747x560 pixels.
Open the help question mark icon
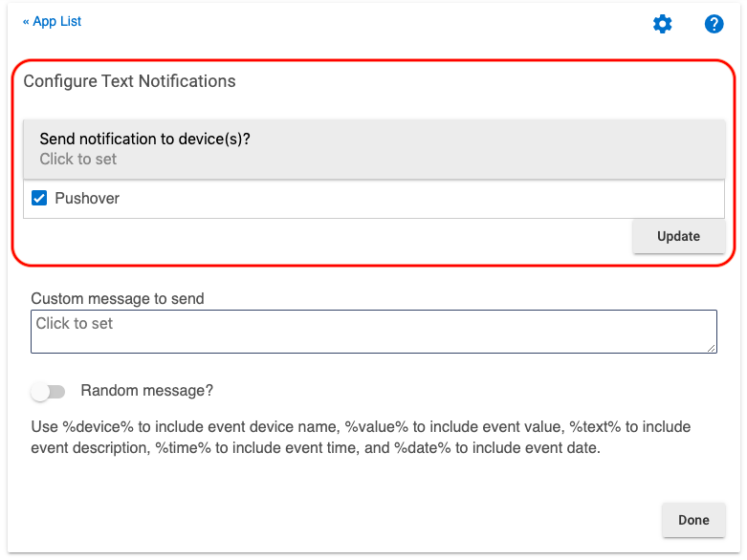pos(714,24)
